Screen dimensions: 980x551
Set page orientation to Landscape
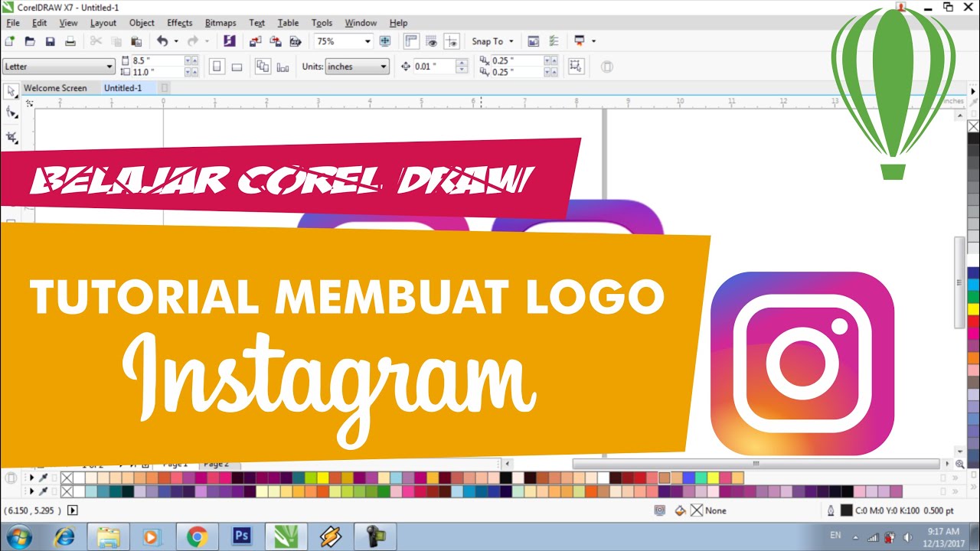pyautogui.click(x=237, y=67)
